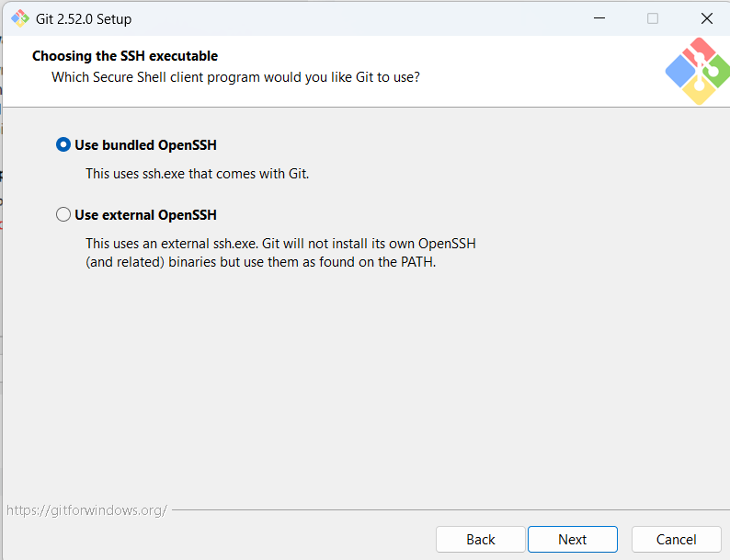This screenshot has width=730, height=560.
Task: Proceed with the Next button
Action: [573, 540]
